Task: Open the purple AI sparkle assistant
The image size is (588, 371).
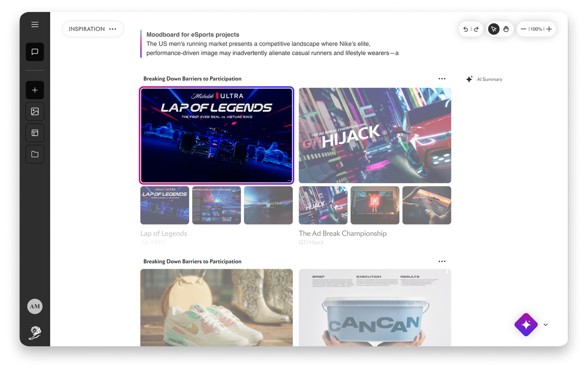Action: (x=526, y=324)
